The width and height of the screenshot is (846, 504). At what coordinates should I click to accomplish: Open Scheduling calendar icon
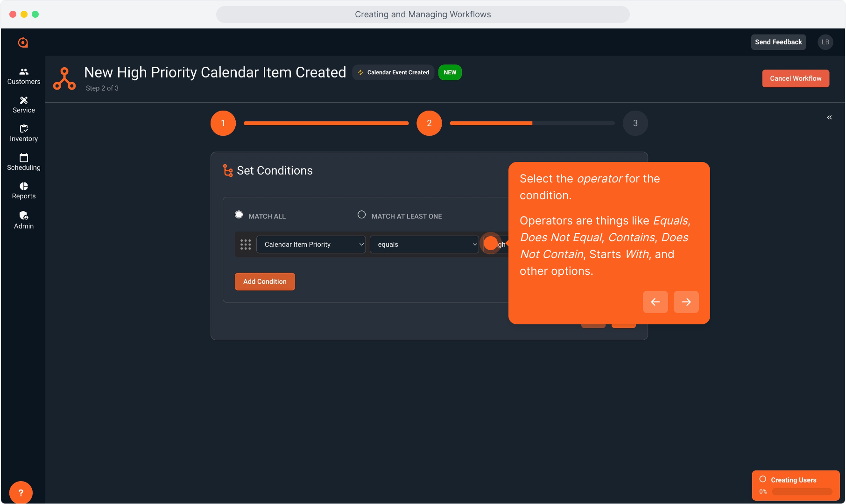(x=24, y=158)
